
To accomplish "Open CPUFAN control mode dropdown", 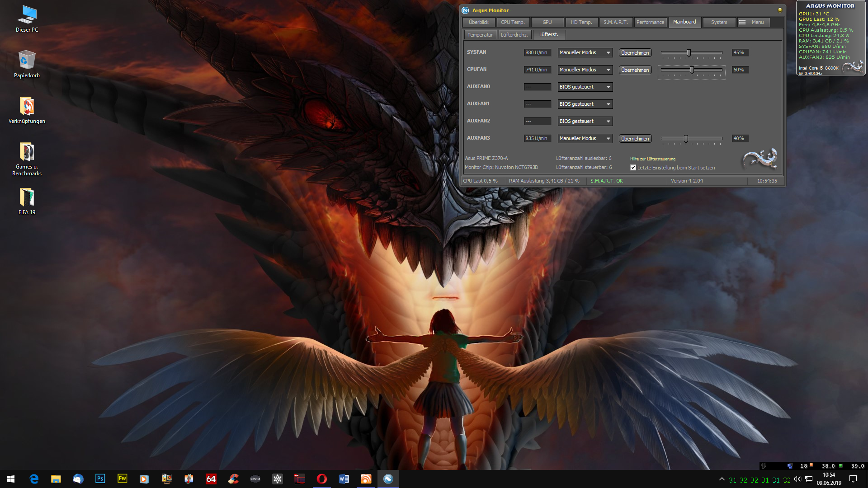I will click(585, 70).
